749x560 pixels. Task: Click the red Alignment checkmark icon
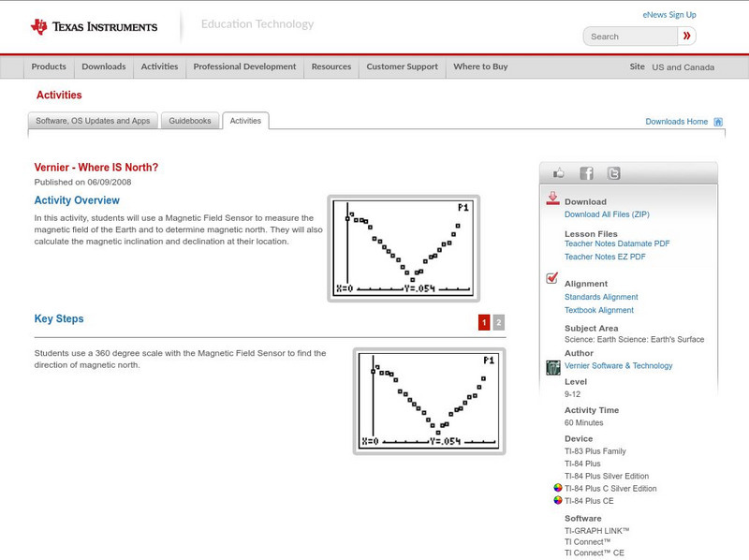click(552, 276)
